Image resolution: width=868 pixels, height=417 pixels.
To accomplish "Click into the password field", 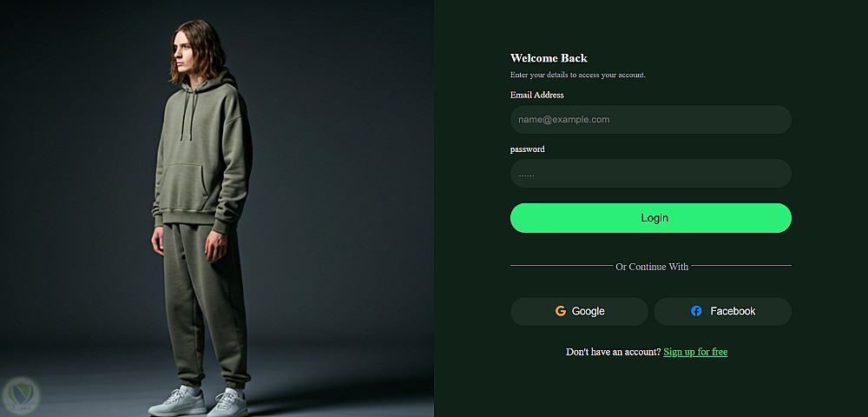I will pyautogui.click(x=650, y=174).
